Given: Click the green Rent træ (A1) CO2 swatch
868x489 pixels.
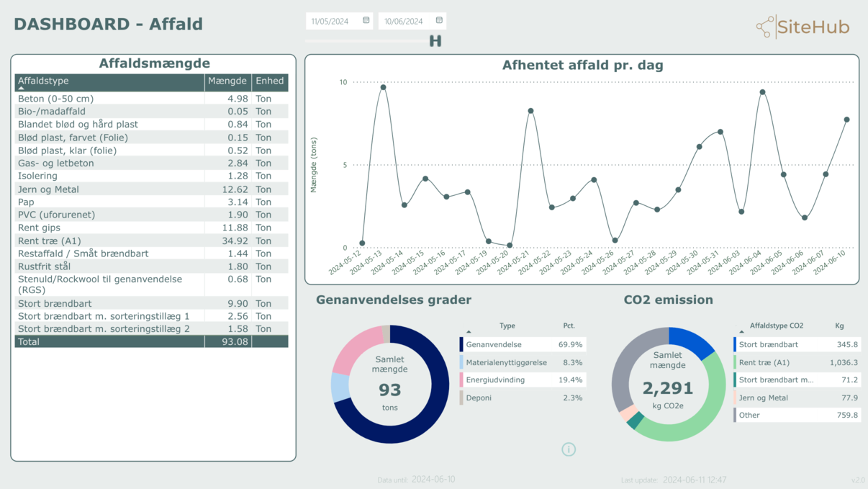Looking at the screenshot, I should [x=735, y=363].
